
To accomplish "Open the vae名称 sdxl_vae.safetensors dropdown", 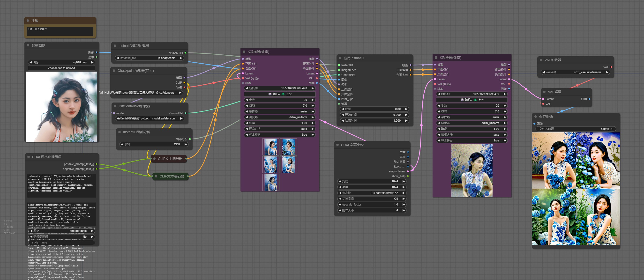I will [x=575, y=72].
